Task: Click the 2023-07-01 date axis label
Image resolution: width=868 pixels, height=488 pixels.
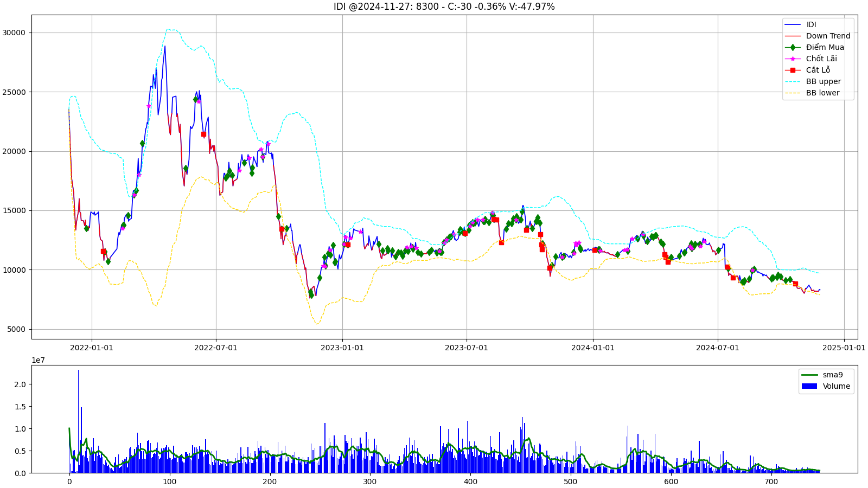Action: point(467,348)
